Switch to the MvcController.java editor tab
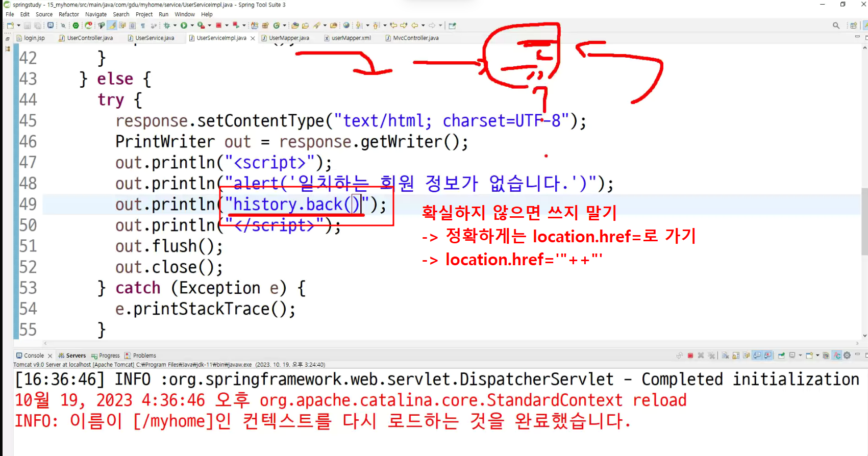Screen dimensions: 868x456 (x=412, y=38)
